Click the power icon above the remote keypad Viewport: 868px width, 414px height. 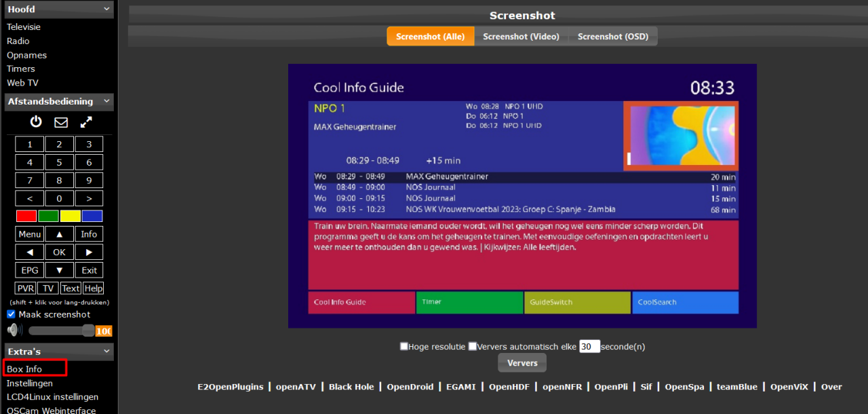coord(35,122)
